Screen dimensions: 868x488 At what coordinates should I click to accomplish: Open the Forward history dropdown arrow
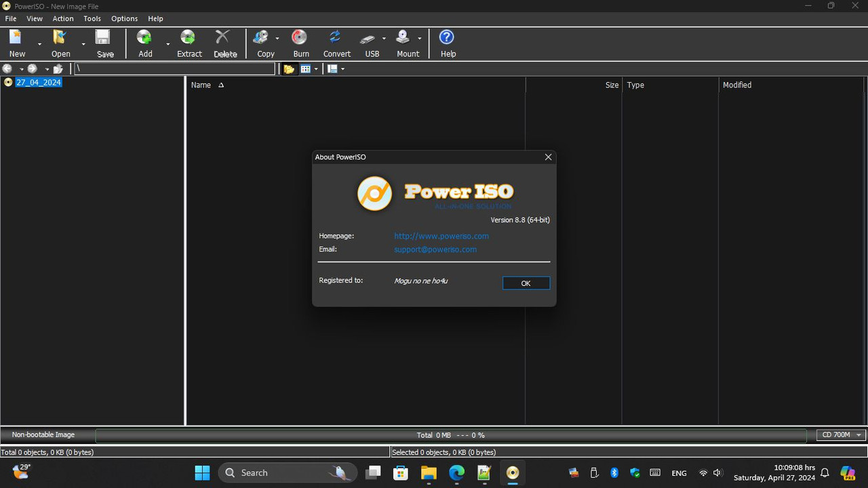[x=47, y=68]
